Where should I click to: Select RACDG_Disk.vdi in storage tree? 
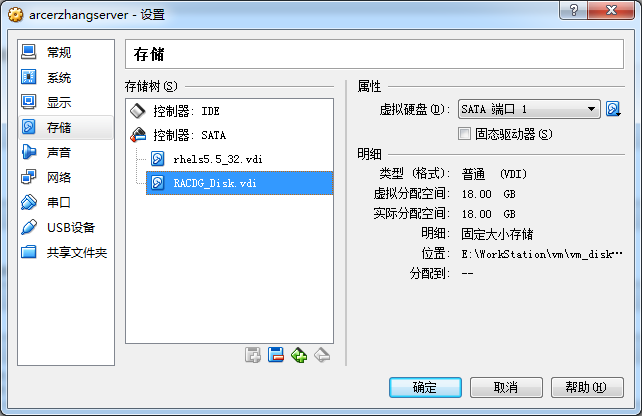tap(240, 183)
